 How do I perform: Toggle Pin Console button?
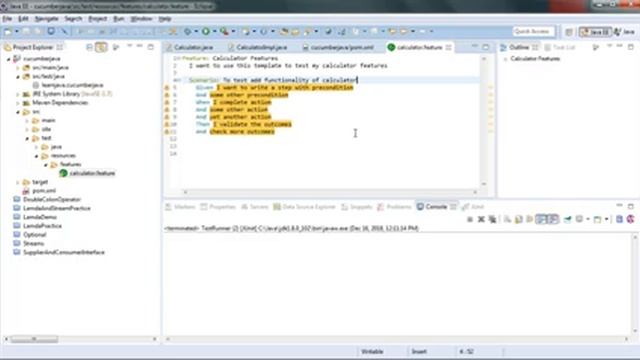[x=568, y=220]
